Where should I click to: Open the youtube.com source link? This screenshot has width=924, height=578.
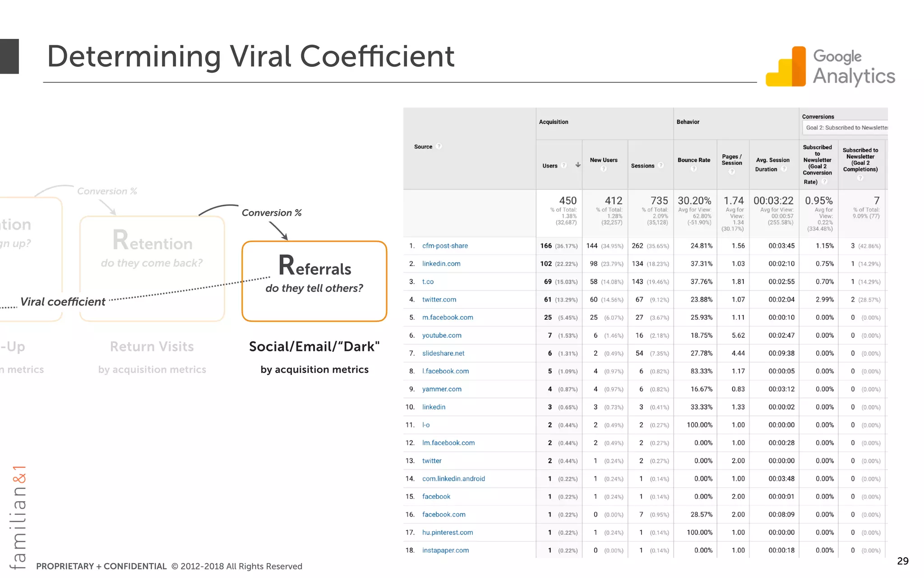tap(442, 336)
